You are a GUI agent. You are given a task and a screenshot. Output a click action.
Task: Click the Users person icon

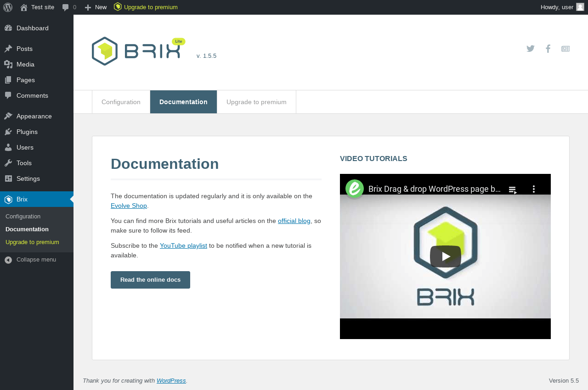pyautogui.click(x=8, y=147)
